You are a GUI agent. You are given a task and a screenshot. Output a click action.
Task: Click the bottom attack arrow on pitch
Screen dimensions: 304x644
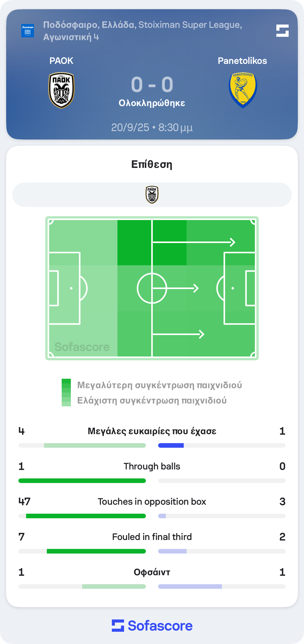tap(178, 334)
